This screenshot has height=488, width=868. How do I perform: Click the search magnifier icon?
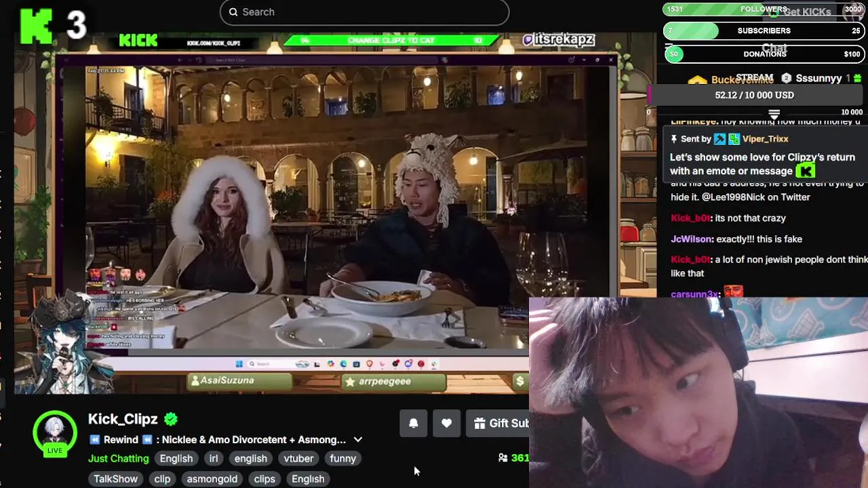point(233,12)
